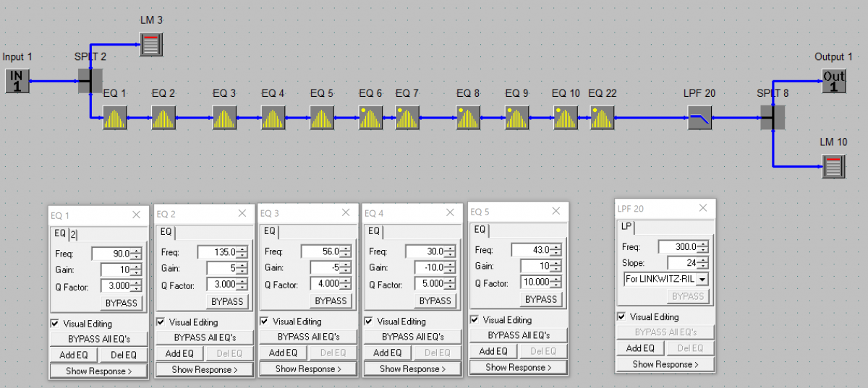The height and width of the screenshot is (388, 868).
Task: Select the SPLT 8 splitter block
Action: pyautogui.click(x=773, y=118)
